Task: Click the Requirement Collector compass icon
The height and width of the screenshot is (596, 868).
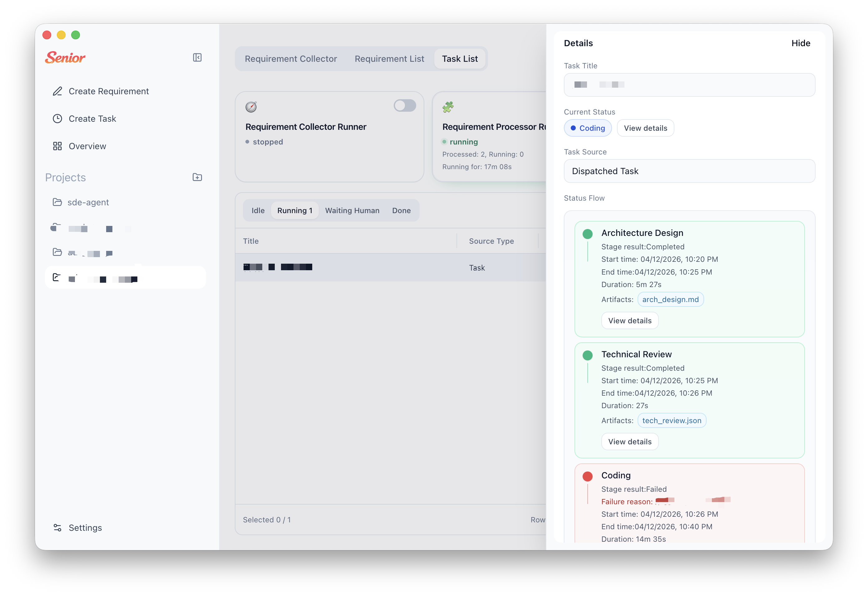Action: click(251, 107)
